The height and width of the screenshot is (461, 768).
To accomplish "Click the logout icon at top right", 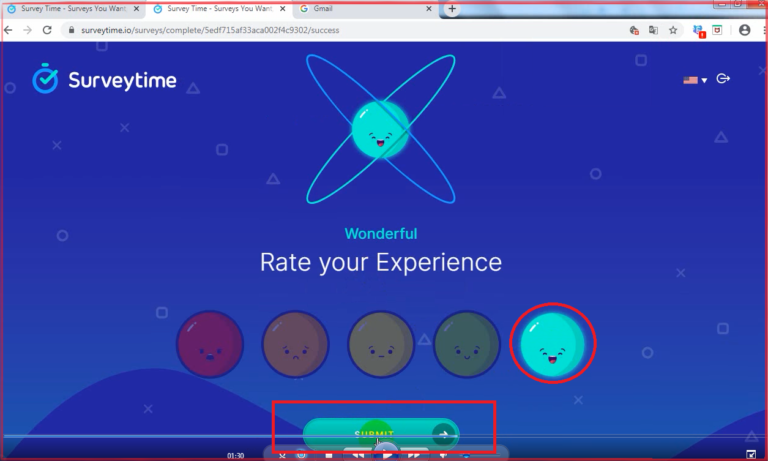I will pyautogui.click(x=723, y=78).
